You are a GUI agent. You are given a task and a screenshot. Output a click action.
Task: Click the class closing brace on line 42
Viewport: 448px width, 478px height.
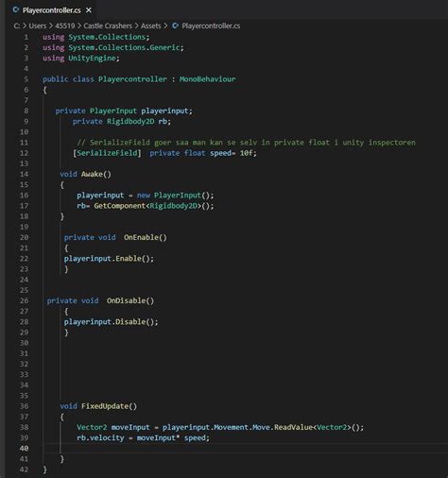[x=45, y=469]
